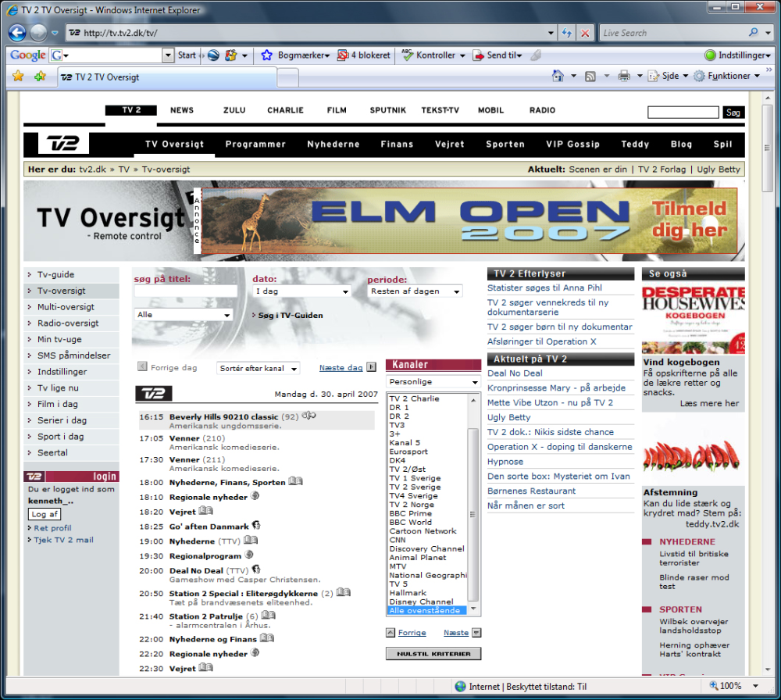781x700 pixels.
Task: Click the Næste dag right arrow icon
Action: pos(372,367)
